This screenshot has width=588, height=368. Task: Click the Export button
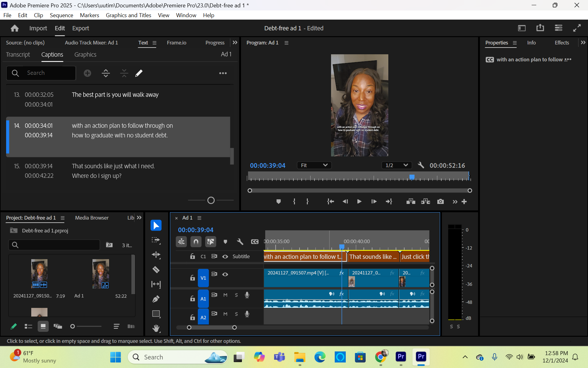pyautogui.click(x=81, y=28)
